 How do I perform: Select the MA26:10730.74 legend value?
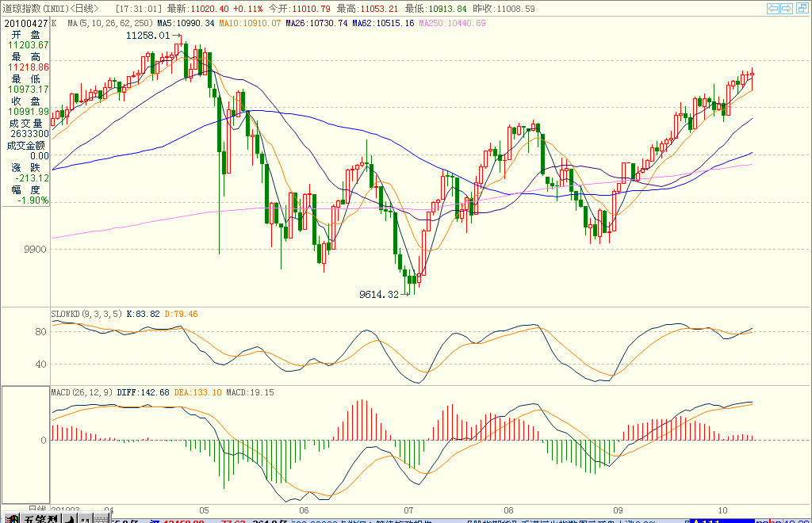[316, 23]
